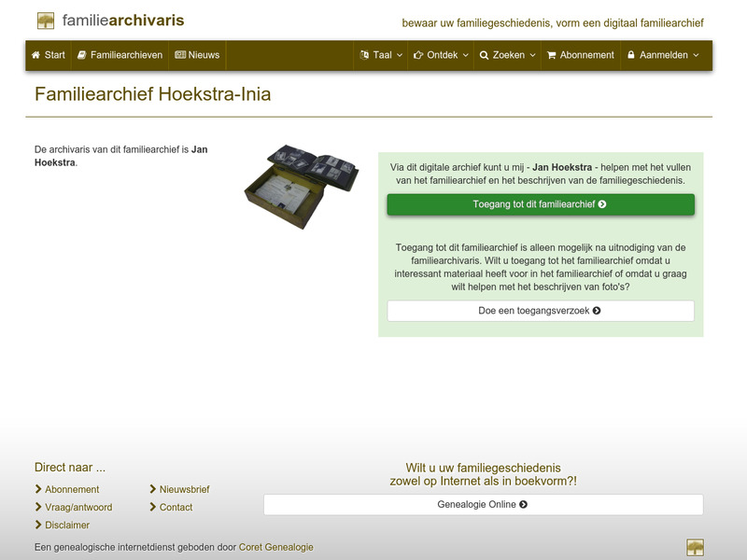Click the pointing hand icon beside Ontdek
Viewport: 747px width, 560px height.
[418, 55]
